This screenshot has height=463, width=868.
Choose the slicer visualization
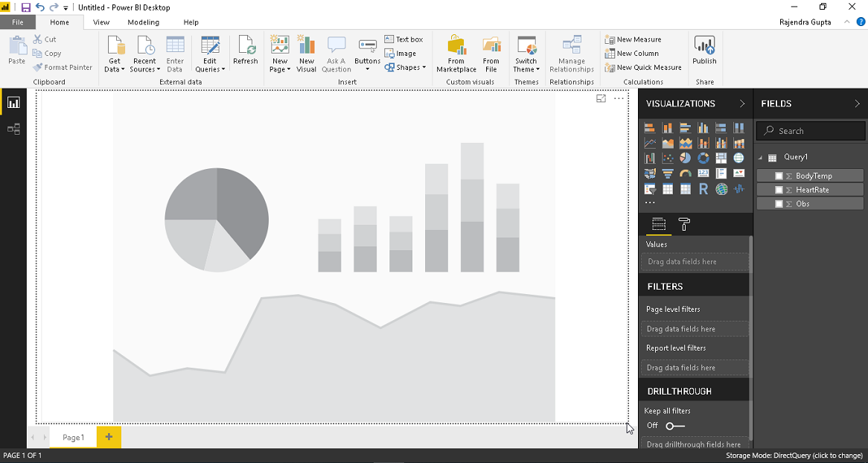point(650,189)
